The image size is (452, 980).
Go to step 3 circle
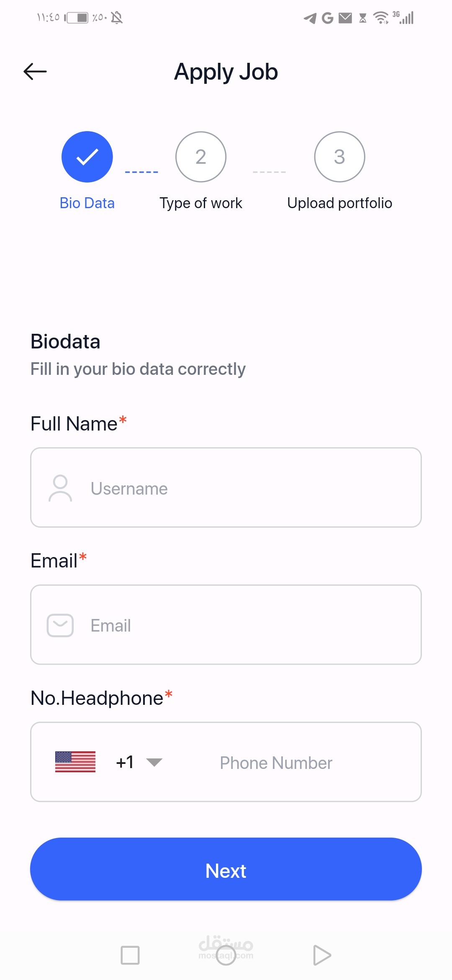[339, 157]
